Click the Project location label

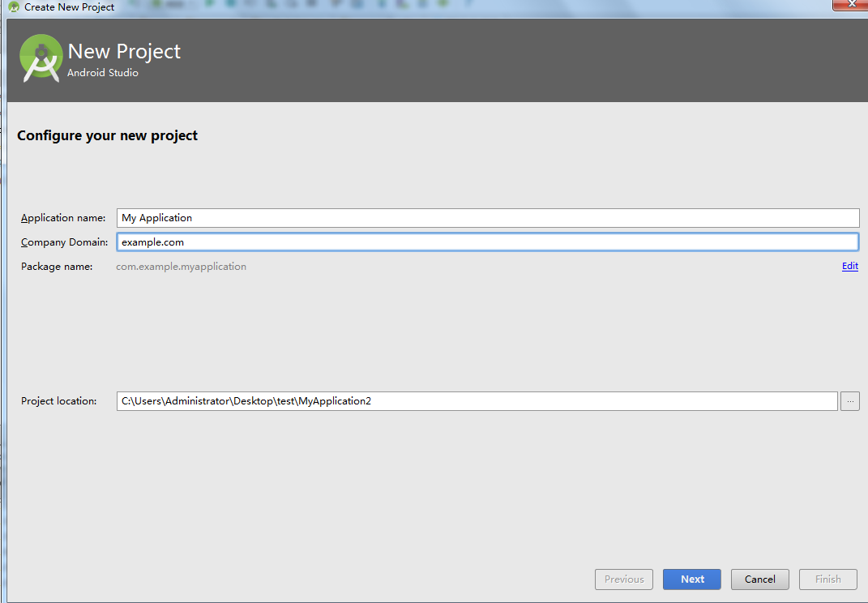point(58,401)
